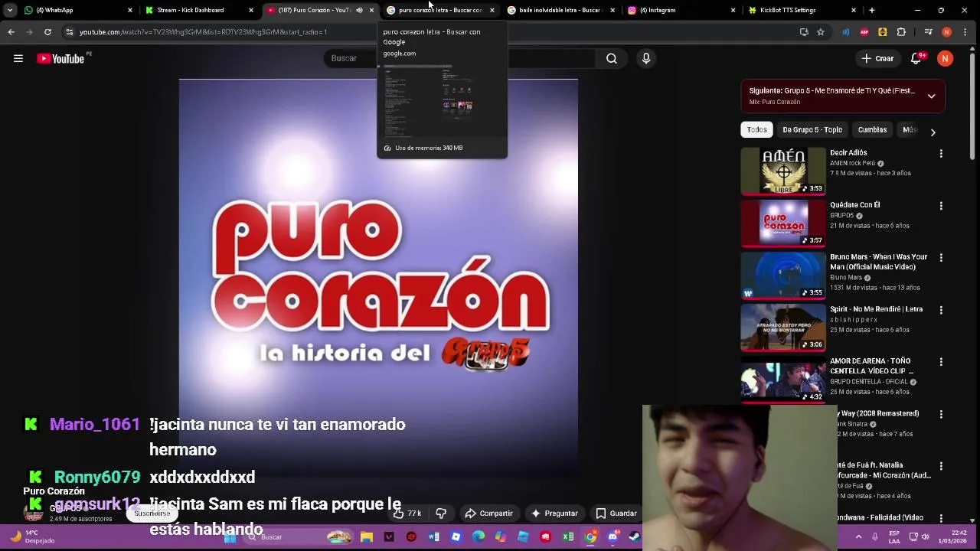Select the Todos filter chip

[x=756, y=129]
